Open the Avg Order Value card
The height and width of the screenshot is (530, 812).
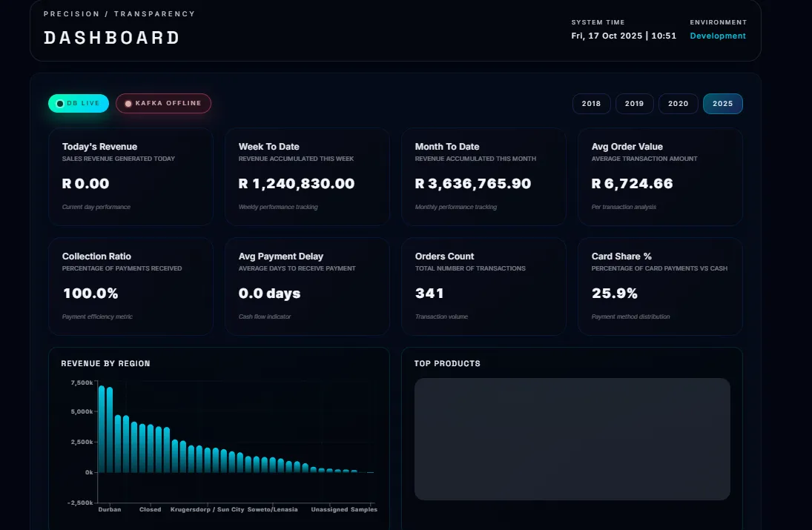(660, 176)
